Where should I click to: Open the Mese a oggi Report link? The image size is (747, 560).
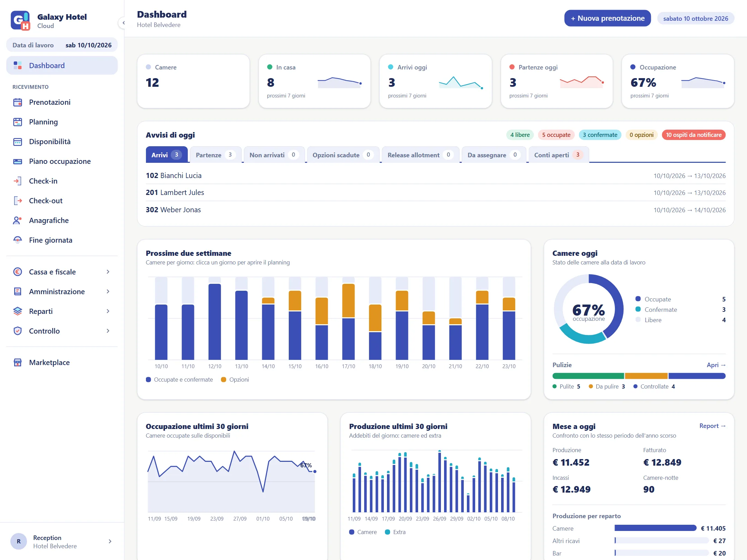coord(712,426)
